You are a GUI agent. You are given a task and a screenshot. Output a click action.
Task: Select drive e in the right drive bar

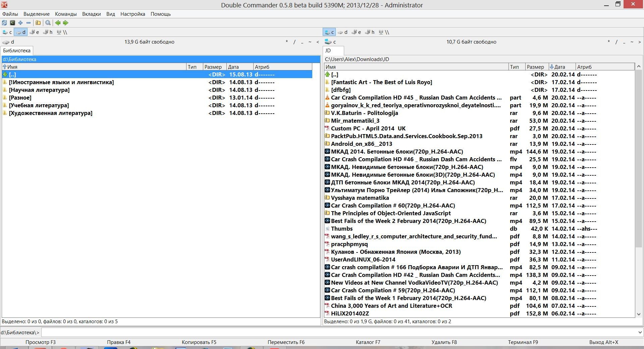pyautogui.click(x=356, y=32)
